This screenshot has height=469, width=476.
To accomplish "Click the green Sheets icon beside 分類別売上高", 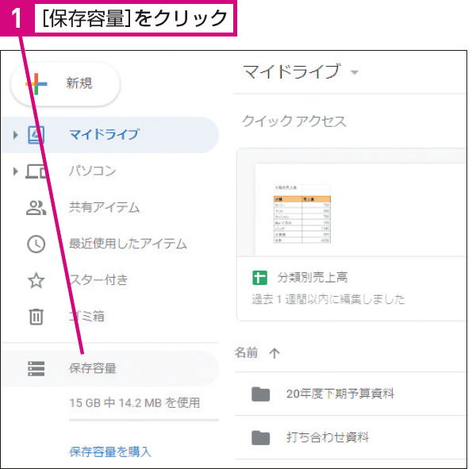I will click(260, 278).
